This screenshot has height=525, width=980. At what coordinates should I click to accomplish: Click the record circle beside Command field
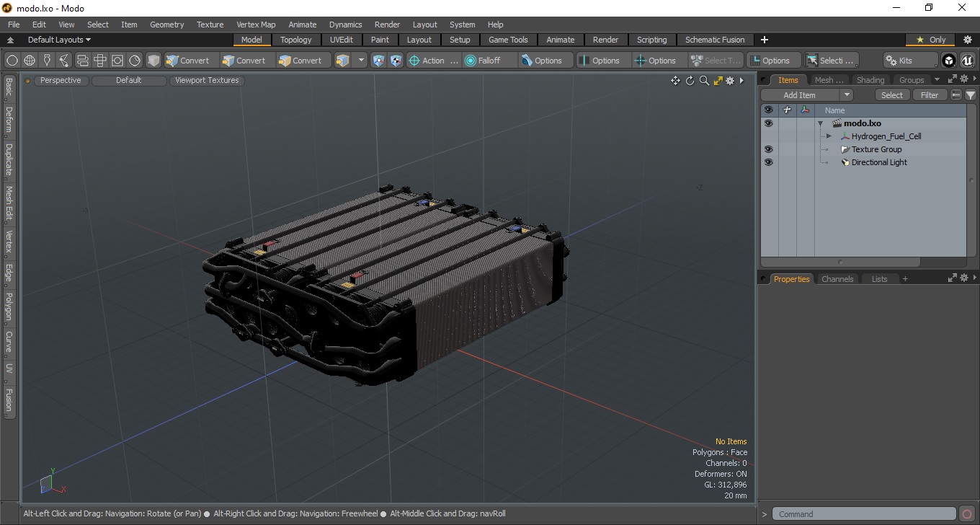[967, 514]
